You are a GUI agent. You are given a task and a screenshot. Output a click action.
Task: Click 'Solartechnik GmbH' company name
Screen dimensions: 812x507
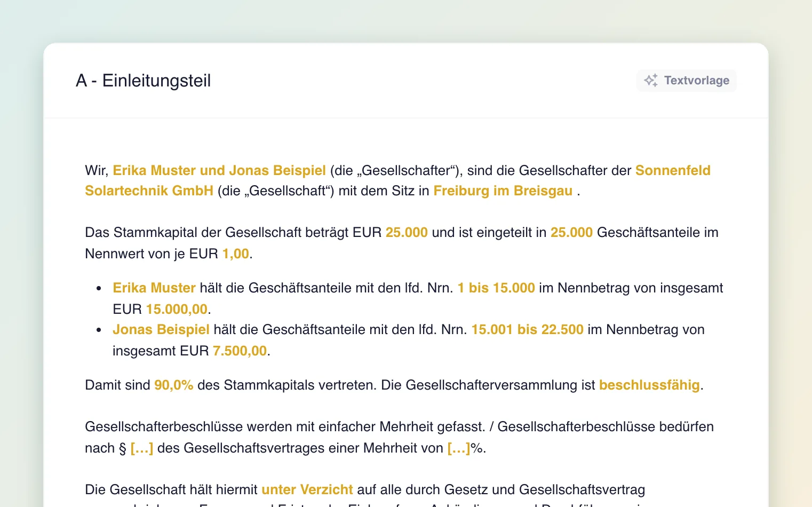click(149, 191)
